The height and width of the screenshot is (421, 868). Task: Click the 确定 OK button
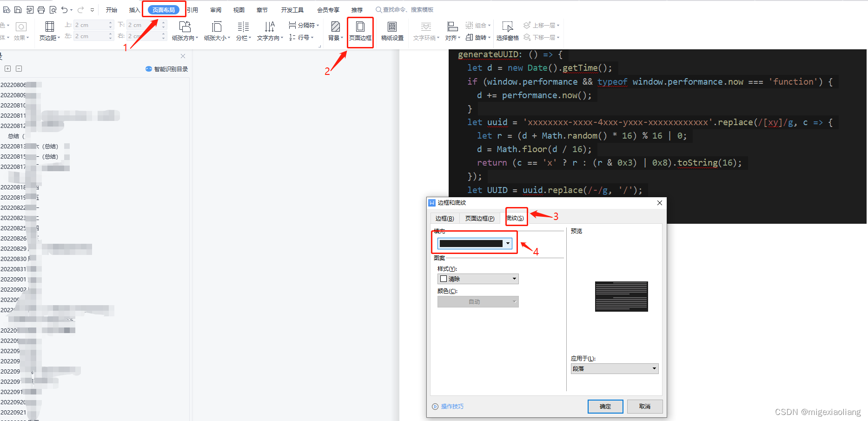click(x=605, y=406)
